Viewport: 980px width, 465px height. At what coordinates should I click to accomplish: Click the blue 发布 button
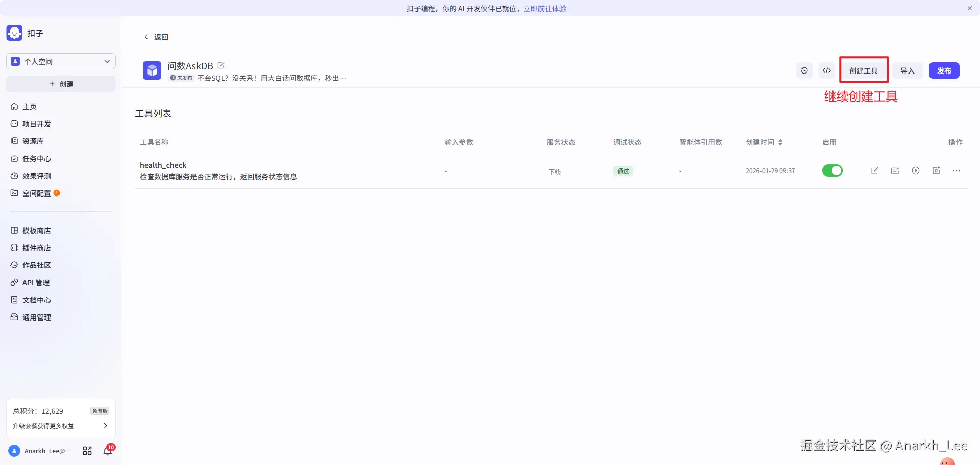[944, 70]
